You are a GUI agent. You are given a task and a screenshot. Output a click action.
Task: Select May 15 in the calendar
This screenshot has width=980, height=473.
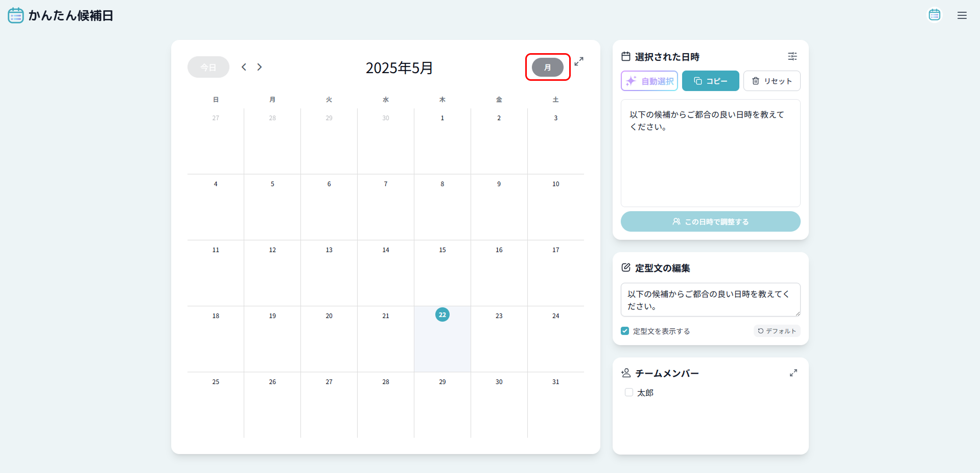442,273
